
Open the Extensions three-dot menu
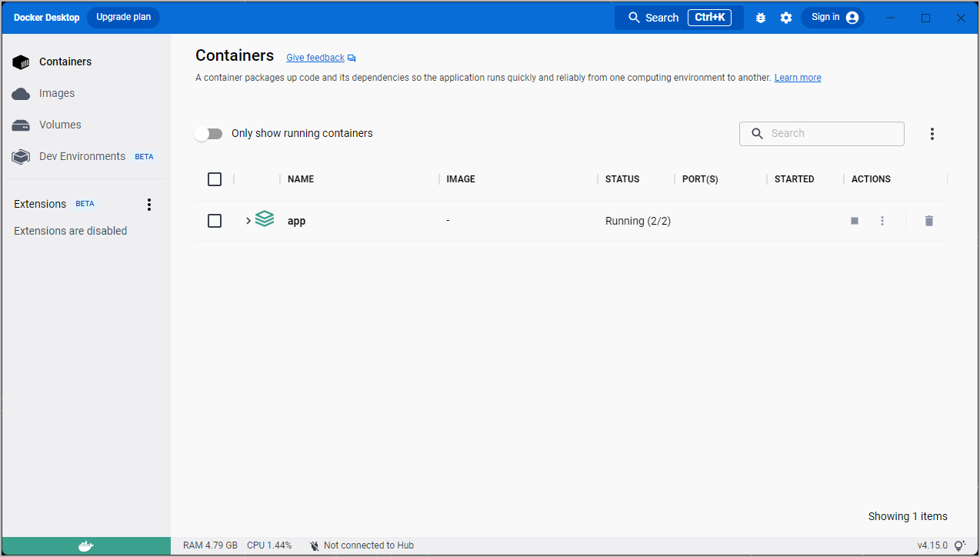(x=149, y=205)
